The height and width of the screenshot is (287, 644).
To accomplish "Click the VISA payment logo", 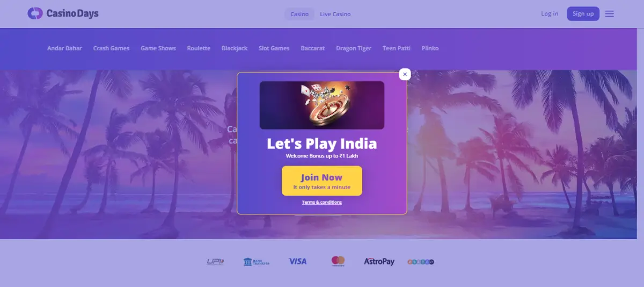I will click(297, 261).
